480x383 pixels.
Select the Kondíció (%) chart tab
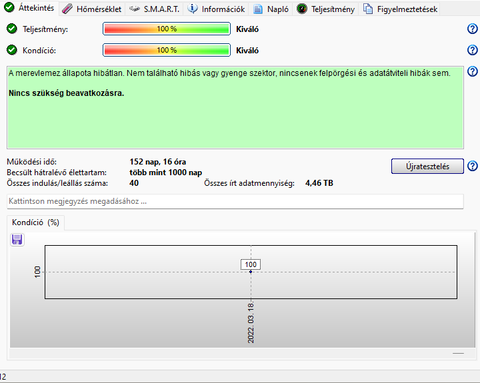point(35,222)
